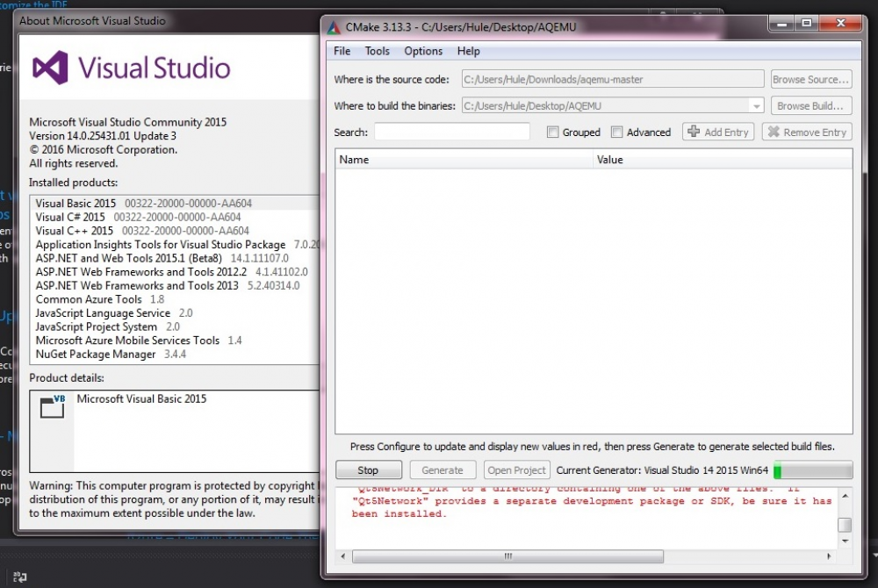Click the Value column header
878x588 pixels.
[x=723, y=160]
